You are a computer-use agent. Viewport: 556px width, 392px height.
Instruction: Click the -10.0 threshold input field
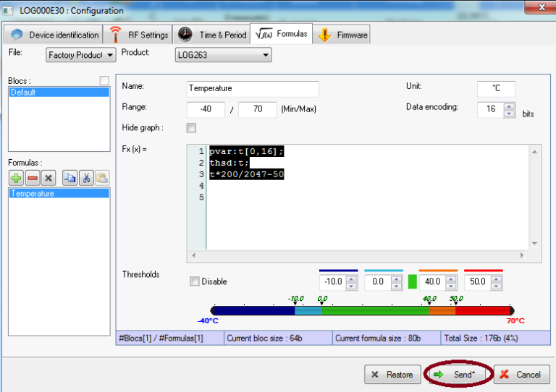[332, 282]
